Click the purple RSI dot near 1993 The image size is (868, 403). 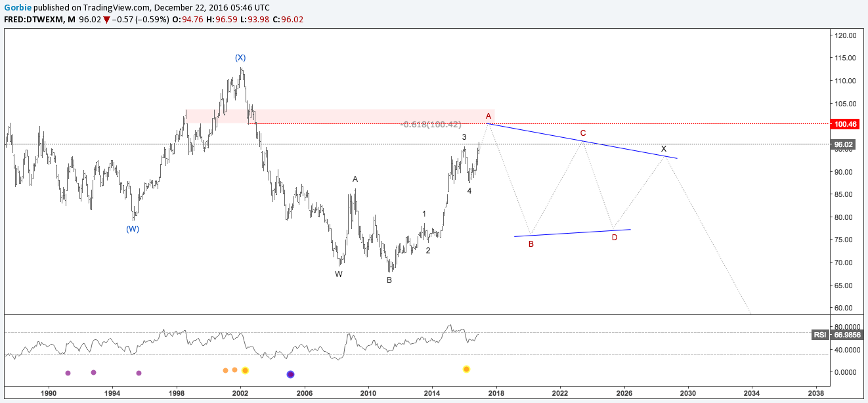tap(93, 372)
